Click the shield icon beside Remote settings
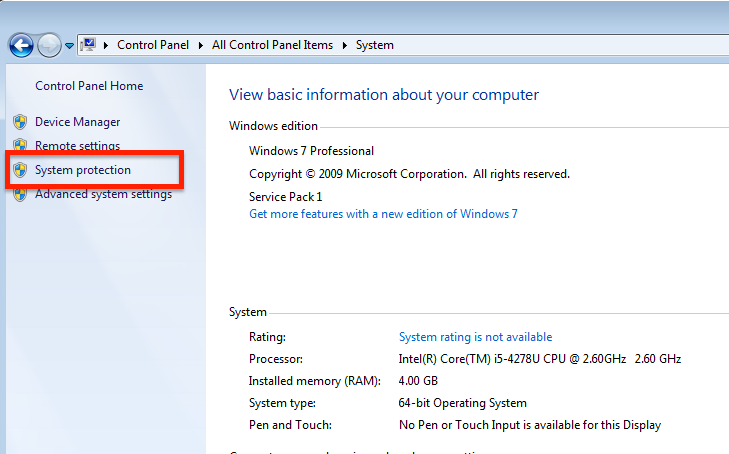The height and width of the screenshot is (454, 729). [x=20, y=146]
